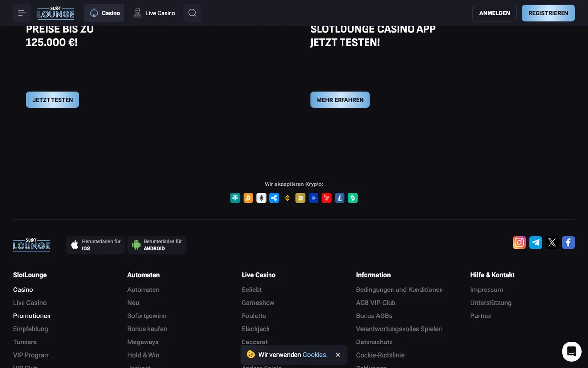This screenshot has width=588, height=368.
Task: Open the VIP Program footer link
Action: (31, 355)
